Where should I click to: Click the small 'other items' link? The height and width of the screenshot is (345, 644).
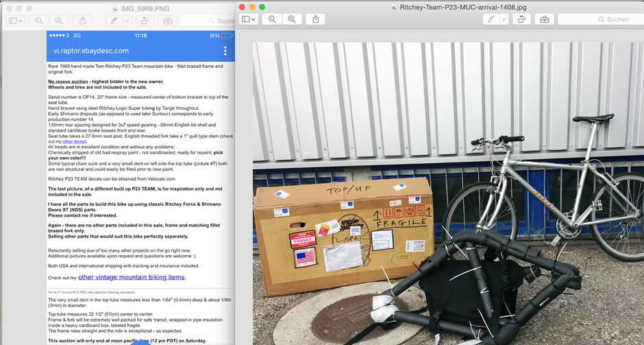pyautogui.click(x=73, y=141)
